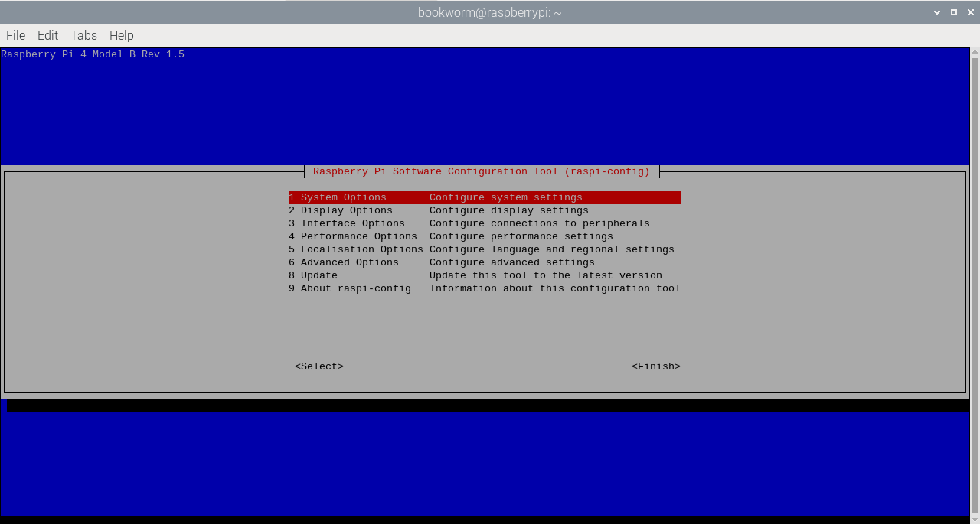Image resolution: width=980 pixels, height=524 pixels.
Task: Click the bookworm@raspberrypi title bar
Action: pos(490,12)
